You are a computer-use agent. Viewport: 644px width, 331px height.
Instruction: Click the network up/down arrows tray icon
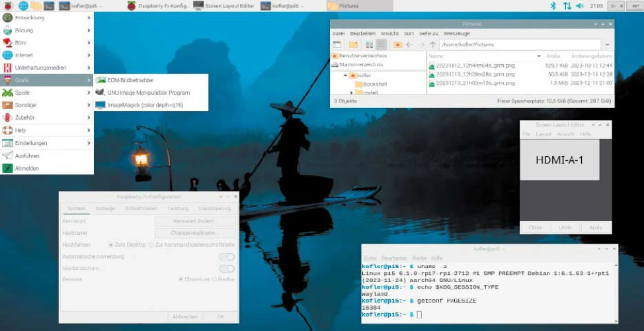coord(567,6)
